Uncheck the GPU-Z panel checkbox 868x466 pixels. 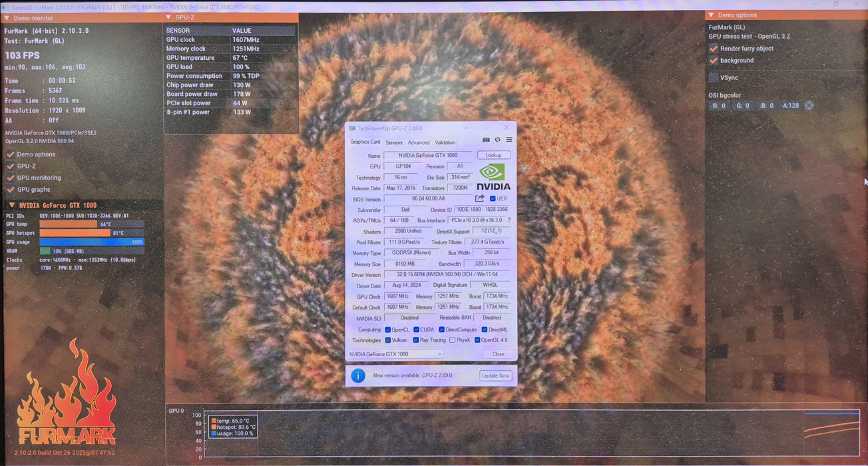[10, 166]
